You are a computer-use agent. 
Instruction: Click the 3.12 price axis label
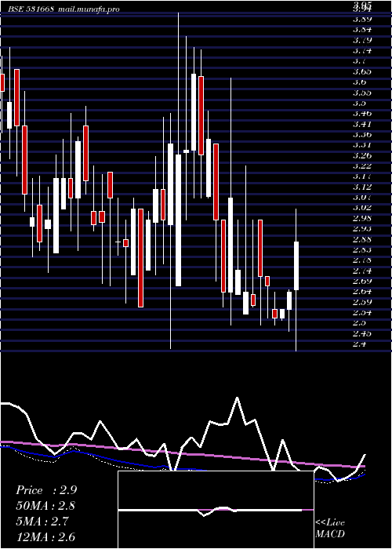click(x=362, y=187)
